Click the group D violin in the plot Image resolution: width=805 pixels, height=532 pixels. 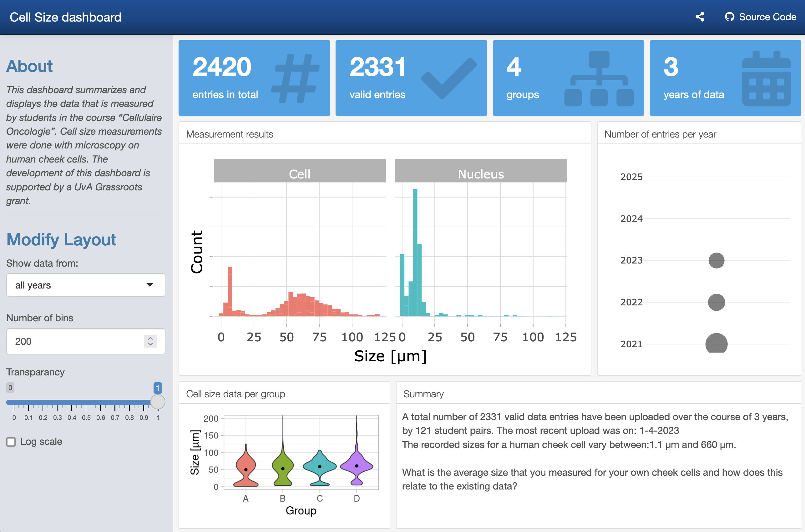(356, 465)
